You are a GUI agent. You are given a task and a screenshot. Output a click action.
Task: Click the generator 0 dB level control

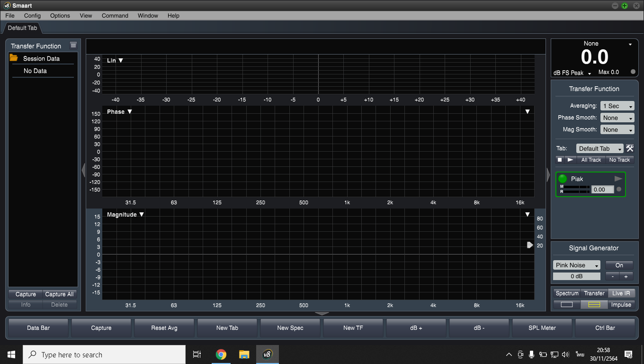(x=577, y=276)
